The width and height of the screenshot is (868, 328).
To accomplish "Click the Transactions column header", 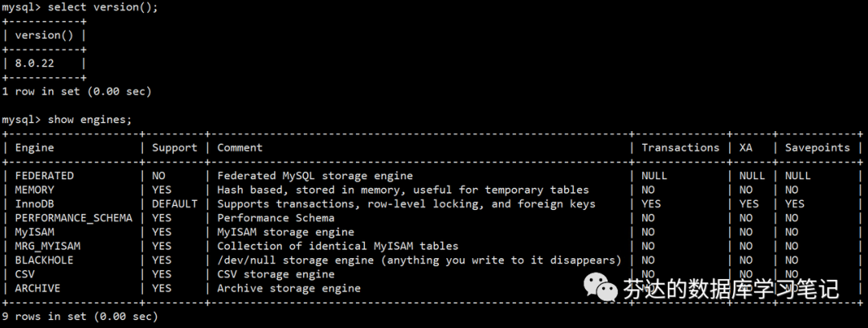I will pyautogui.click(x=680, y=147).
